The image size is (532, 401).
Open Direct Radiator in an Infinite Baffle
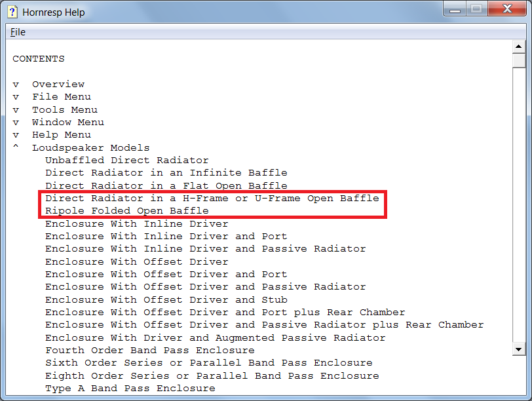[166, 173]
